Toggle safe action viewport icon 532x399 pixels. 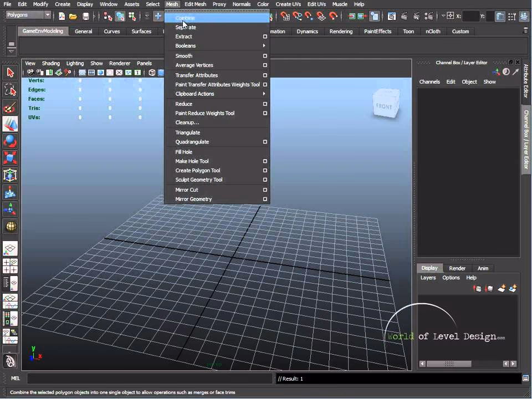click(x=128, y=72)
